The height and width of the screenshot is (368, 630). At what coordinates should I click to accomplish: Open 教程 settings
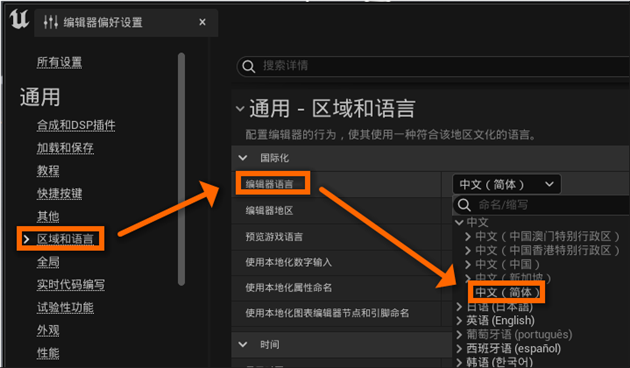[48, 171]
